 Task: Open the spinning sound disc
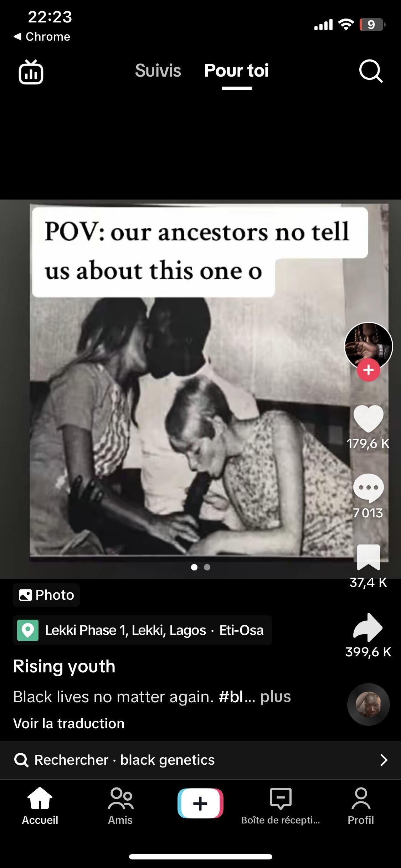(368, 704)
